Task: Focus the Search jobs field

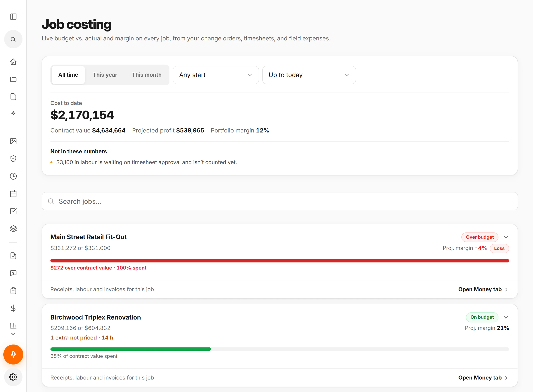Action: (x=280, y=201)
